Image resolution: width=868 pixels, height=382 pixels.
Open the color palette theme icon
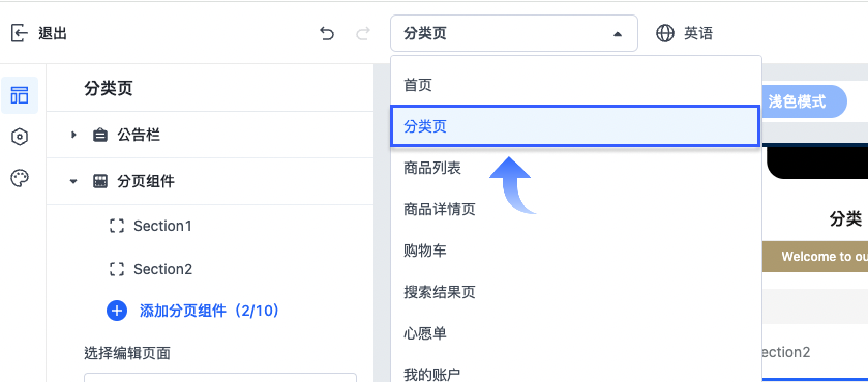tap(20, 178)
